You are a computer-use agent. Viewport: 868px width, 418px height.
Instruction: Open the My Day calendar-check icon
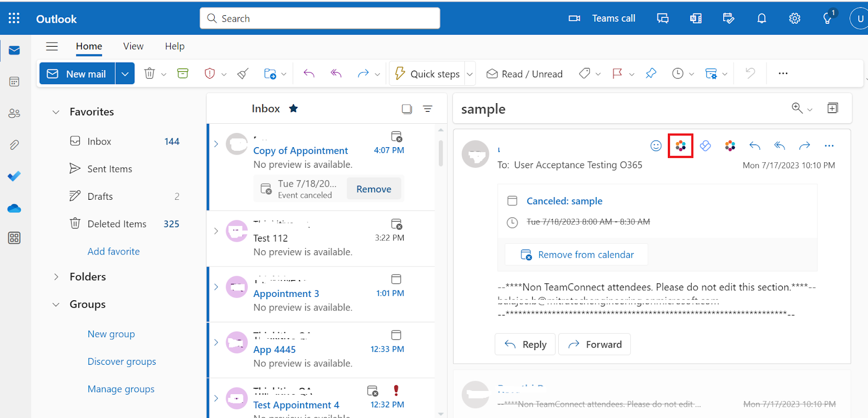pos(729,18)
